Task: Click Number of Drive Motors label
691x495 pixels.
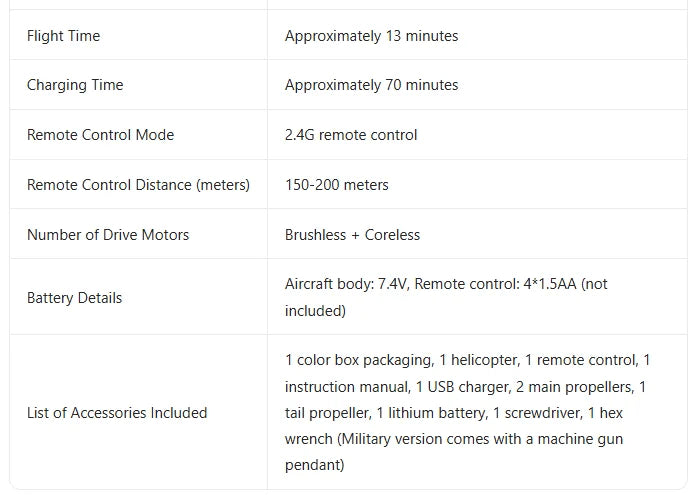Action: coord(108,235)
